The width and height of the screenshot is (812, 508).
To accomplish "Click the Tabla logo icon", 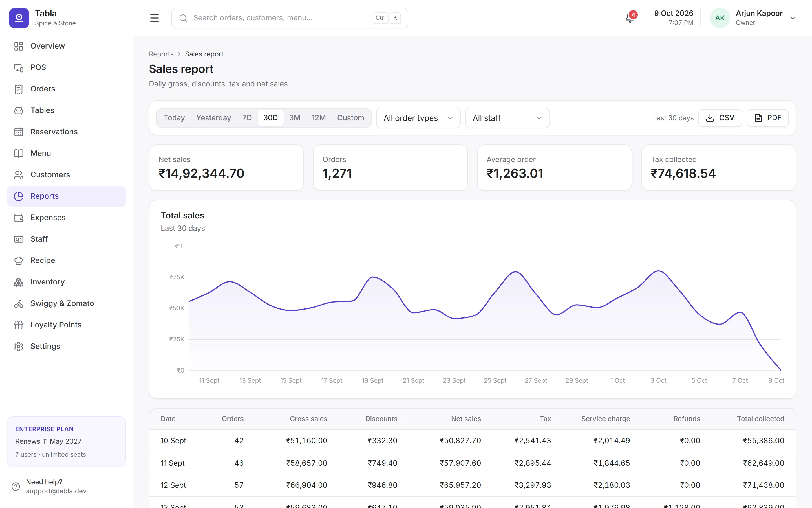I will (19, 18).
